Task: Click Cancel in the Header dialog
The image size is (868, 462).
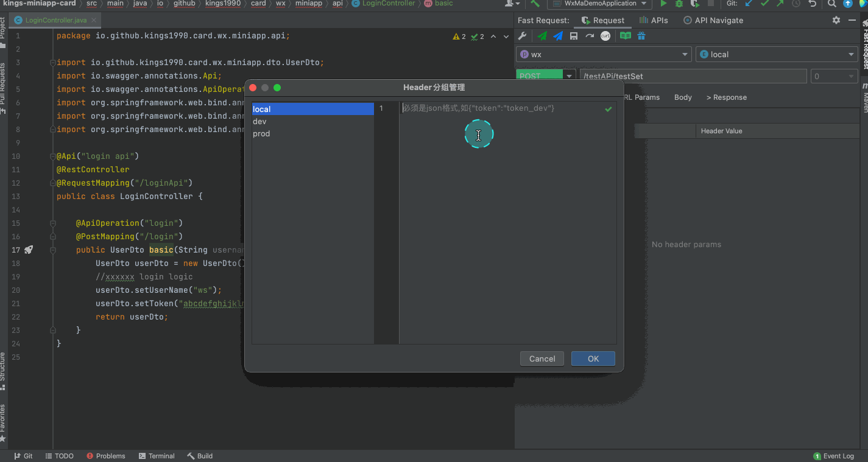Action: click(x=542, y=359)
